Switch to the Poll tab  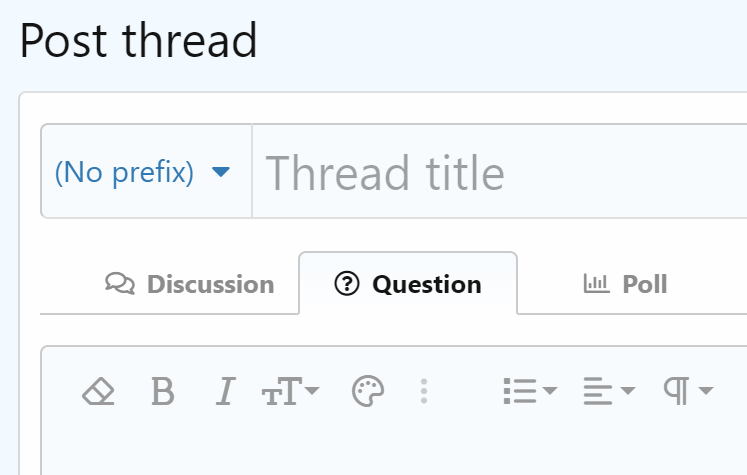tap(645, 284)
